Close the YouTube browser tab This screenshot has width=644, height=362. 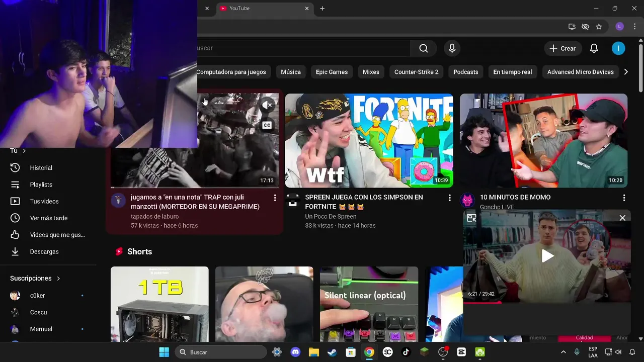tap(307, 8)
